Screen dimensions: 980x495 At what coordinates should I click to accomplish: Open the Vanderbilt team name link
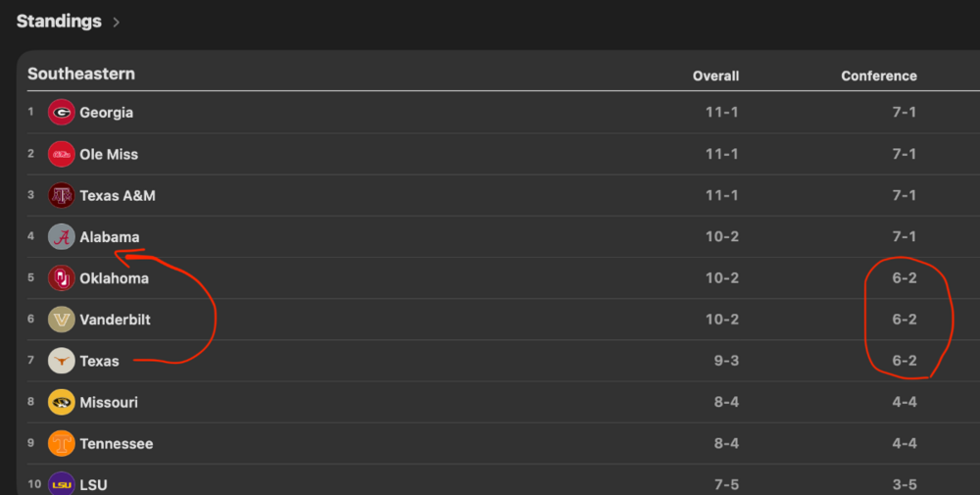(x=115, y=320)
